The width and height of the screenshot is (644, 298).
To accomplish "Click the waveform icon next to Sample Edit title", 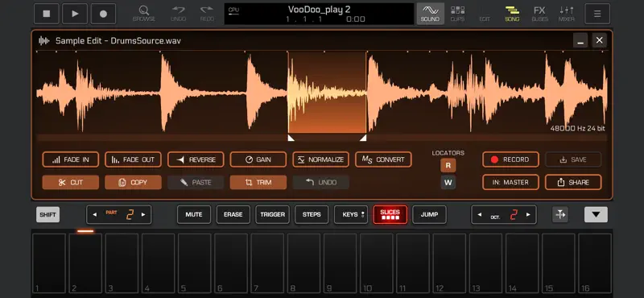I will pyautogui.click(x=43, y=41).
